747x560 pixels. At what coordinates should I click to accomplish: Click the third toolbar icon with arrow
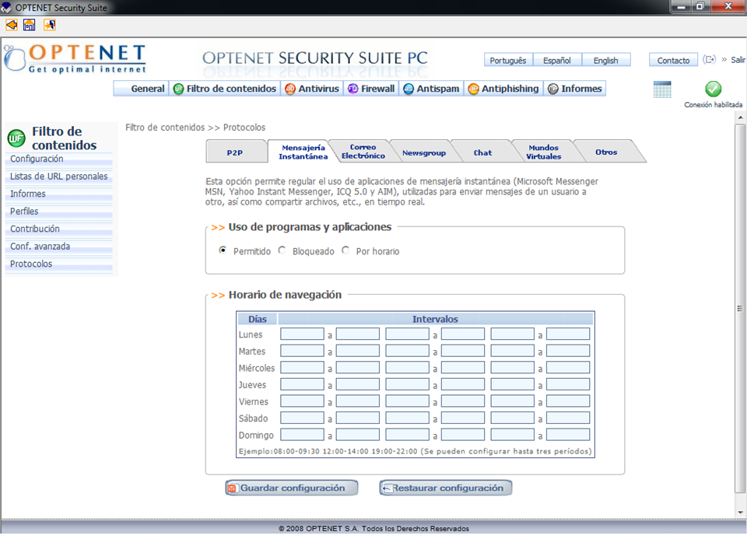(x=49, y=25)
